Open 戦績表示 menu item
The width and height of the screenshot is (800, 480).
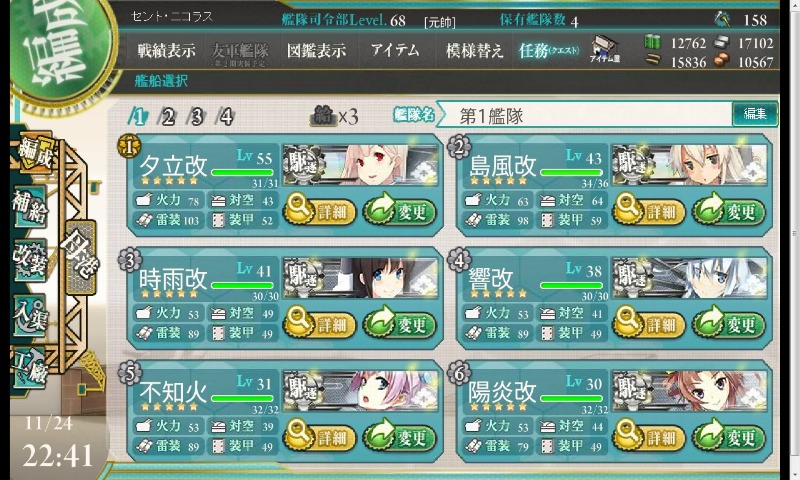click(x=166, y=50)
